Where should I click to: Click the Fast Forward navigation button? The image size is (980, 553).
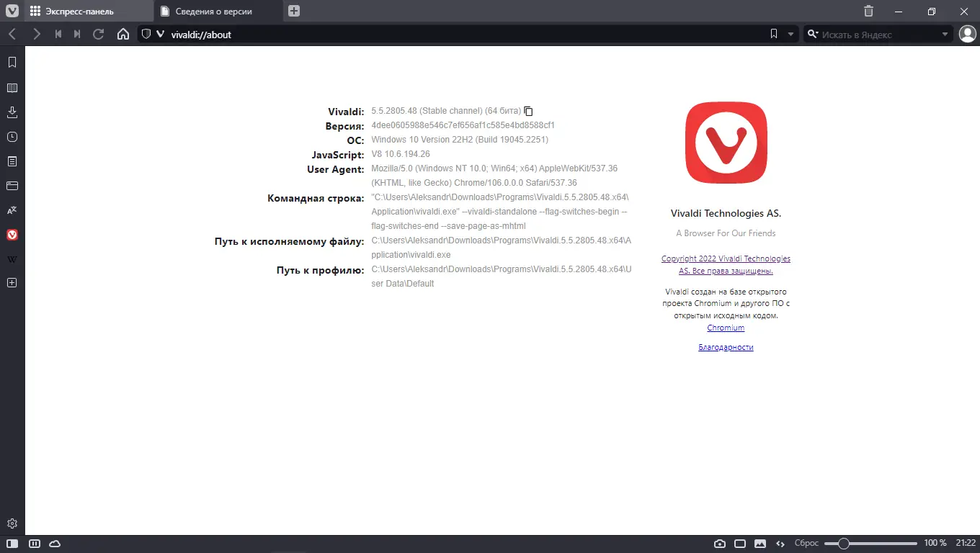pos(77,34)
